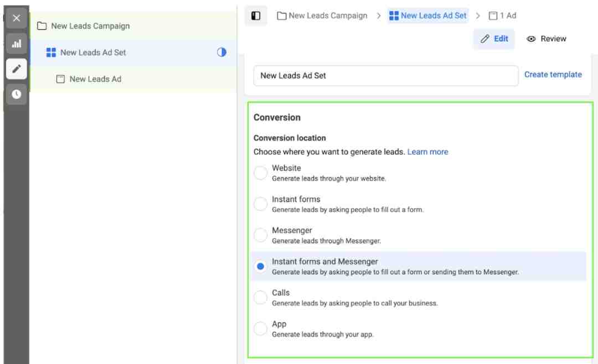This screenshot has width=598, height=364.
Task: Click the half-circle status icon on ad set
Action: click(x=221, y=52)
